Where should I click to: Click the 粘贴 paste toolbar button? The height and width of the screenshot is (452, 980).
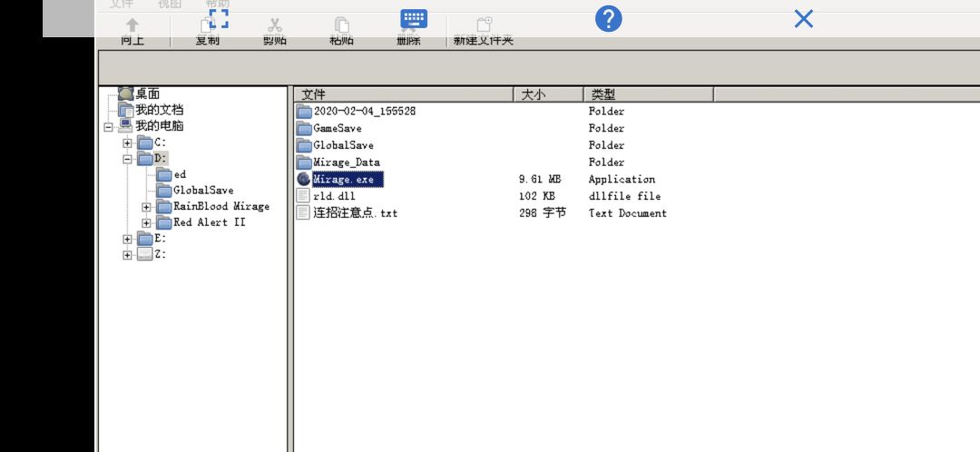click(341, 30)
